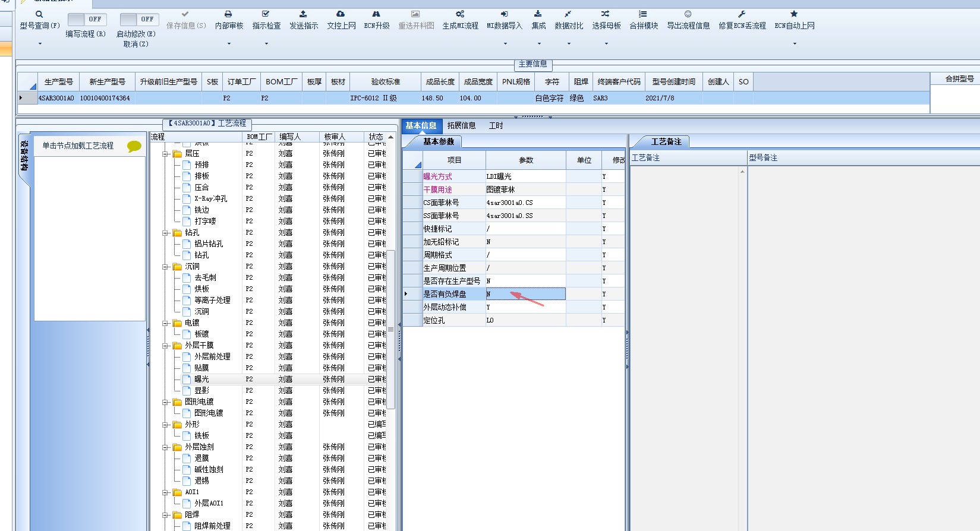Run 指示检查 check icon

(x=266, y=14)
